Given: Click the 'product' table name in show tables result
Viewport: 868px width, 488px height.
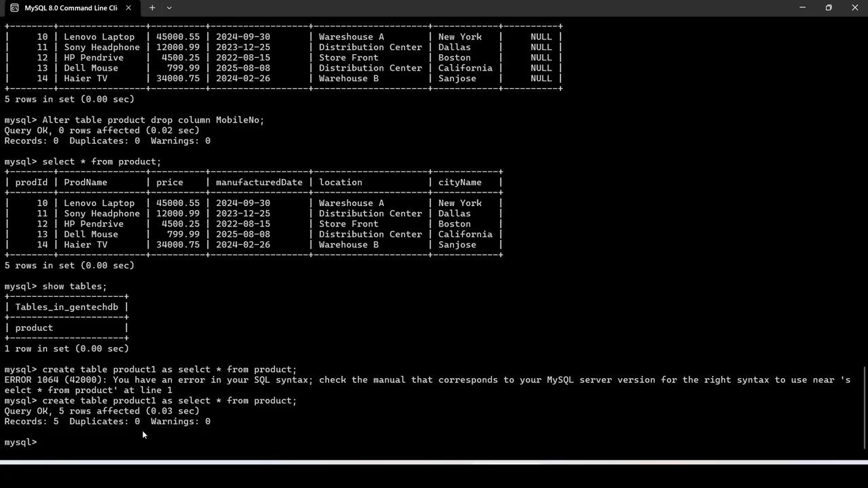Looking at the screenshot, I should (34, 328).
